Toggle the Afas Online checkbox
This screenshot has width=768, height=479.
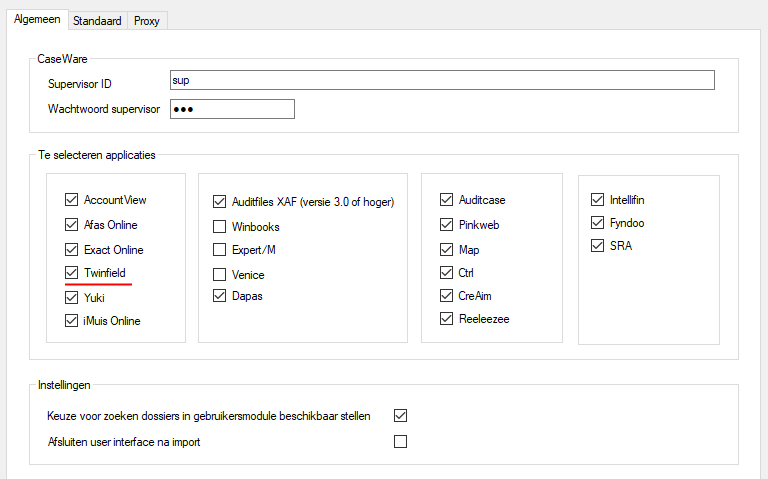click(x=72, y=224)
